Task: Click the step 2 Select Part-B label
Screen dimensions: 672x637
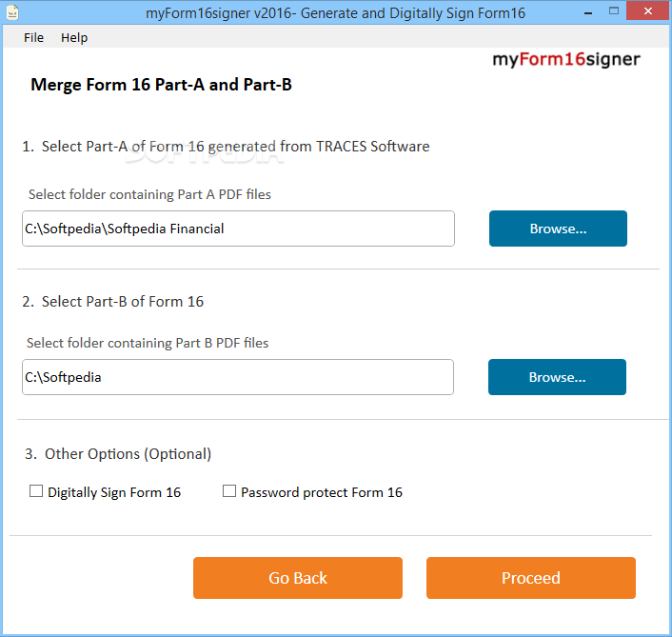Action: [x=113, y=302]
